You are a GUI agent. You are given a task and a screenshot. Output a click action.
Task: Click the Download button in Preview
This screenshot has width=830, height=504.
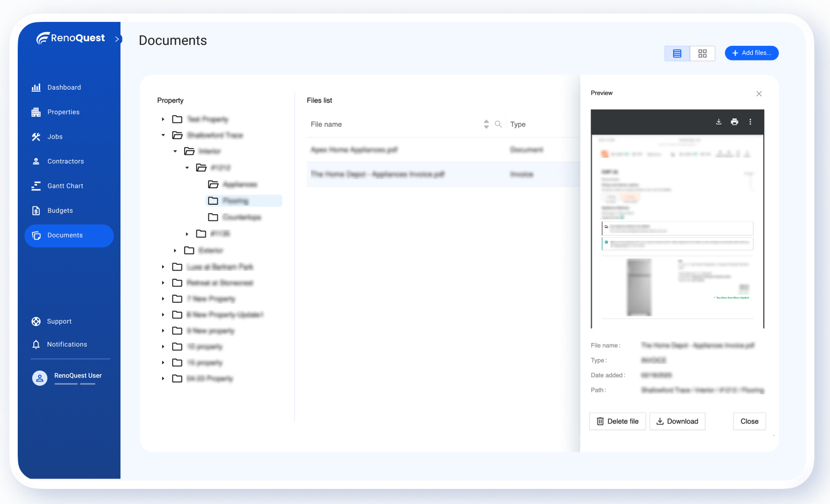(677, 421)
